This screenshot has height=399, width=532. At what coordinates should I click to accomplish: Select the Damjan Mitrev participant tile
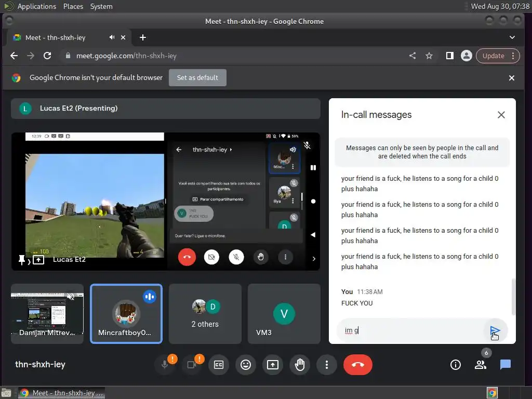pyautogui.click(x=47, y=314)
